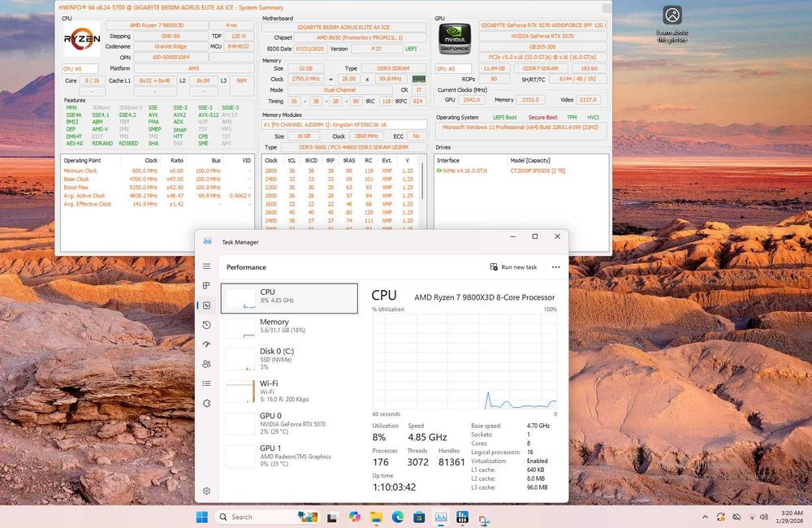Click the Secure Boot status label

[542, 118]
